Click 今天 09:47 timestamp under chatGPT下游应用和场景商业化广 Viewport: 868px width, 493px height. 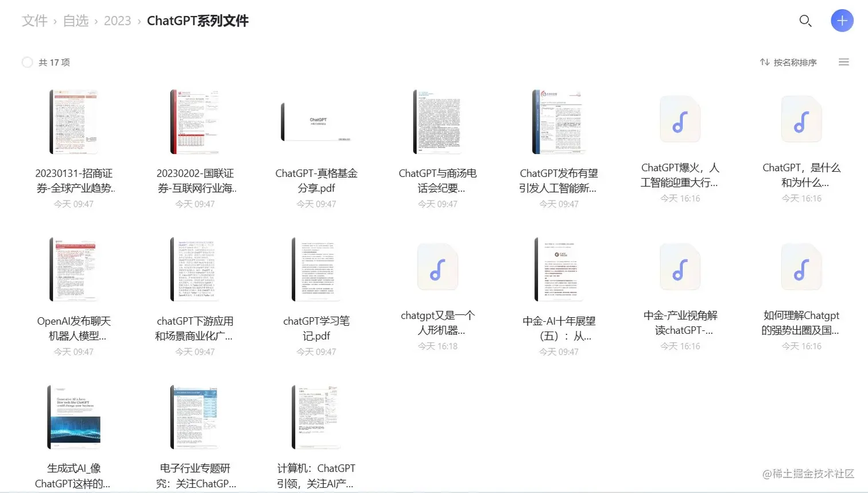tap(195, 352)
